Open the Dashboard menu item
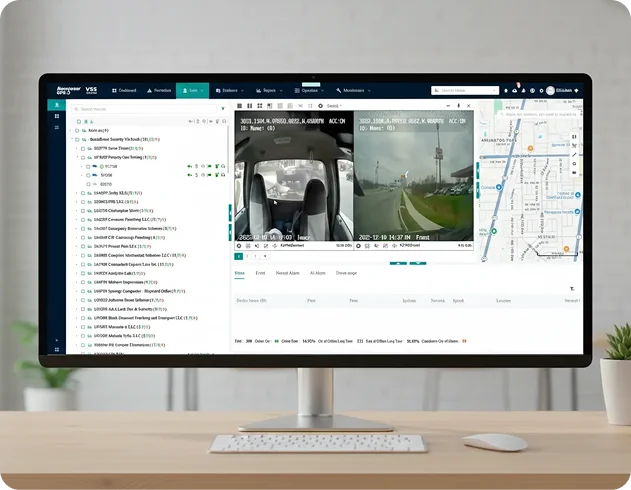Image resolution: width=631 pixels, height=490 pixels. pyautogui.click(x=124, y=90)
